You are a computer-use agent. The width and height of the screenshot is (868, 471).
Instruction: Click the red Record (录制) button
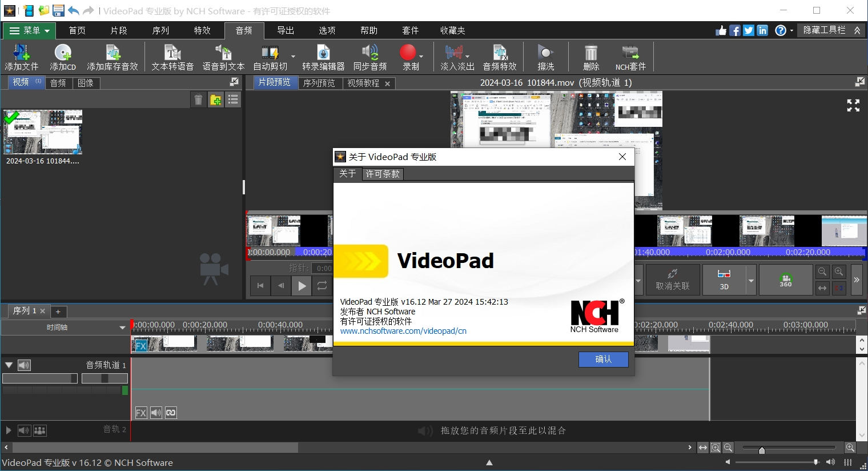coord(408,53)
